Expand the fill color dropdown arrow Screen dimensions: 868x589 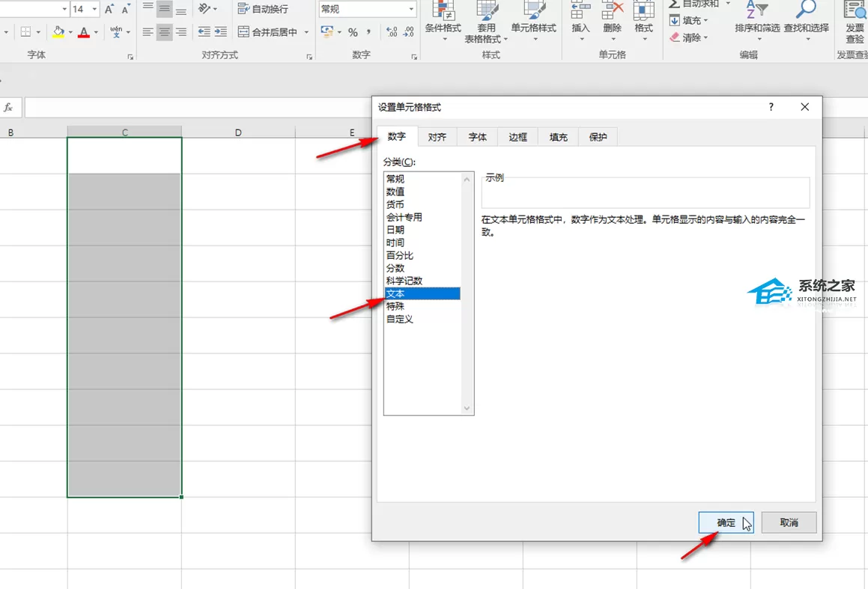70,33
